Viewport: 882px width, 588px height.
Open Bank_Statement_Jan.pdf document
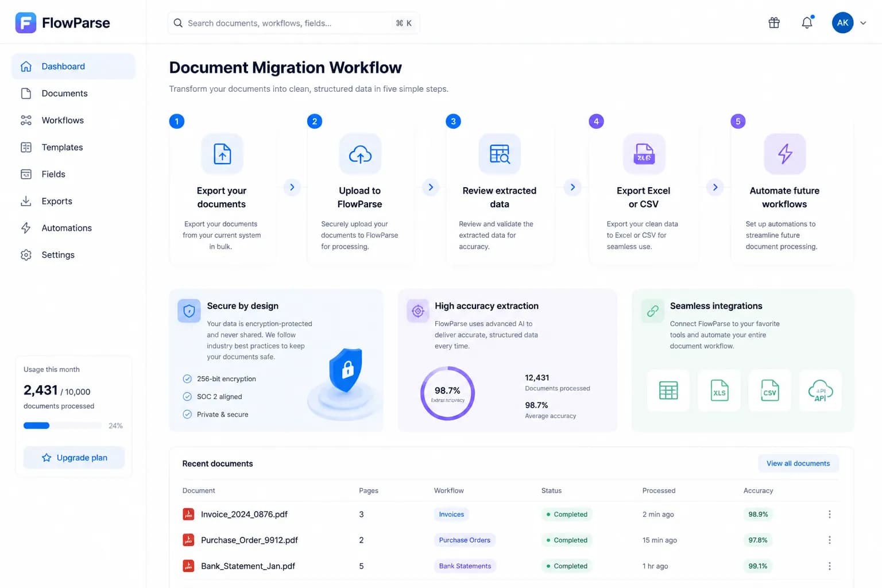[248, 566]
